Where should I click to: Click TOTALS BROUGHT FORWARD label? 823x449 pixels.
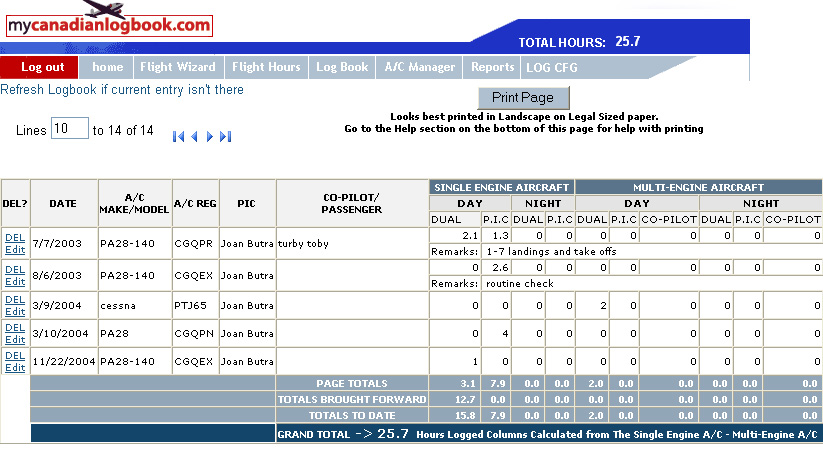(352, 399)
